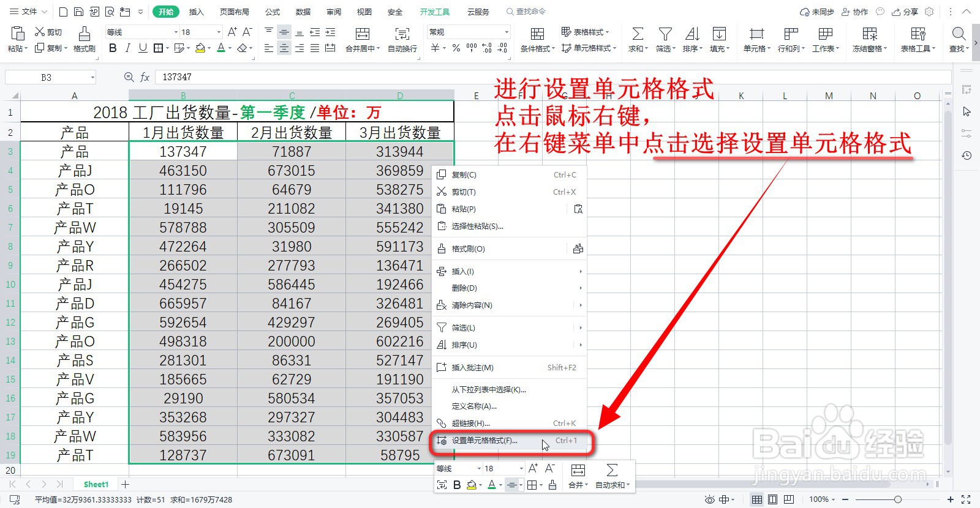Click Freeze Panes (冻结窗格) icon

pyautogui.click(x=870, y=34)
